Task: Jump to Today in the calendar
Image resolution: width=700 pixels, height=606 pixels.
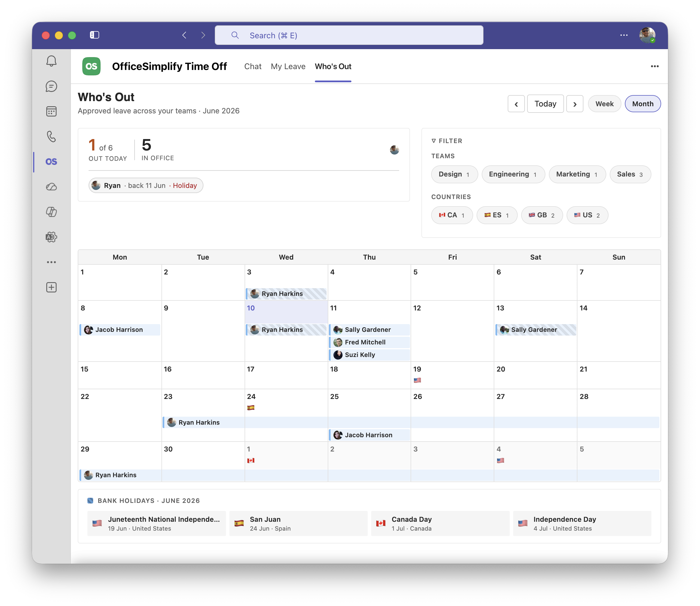Action: pyautogui.click(x=545, y=104)
